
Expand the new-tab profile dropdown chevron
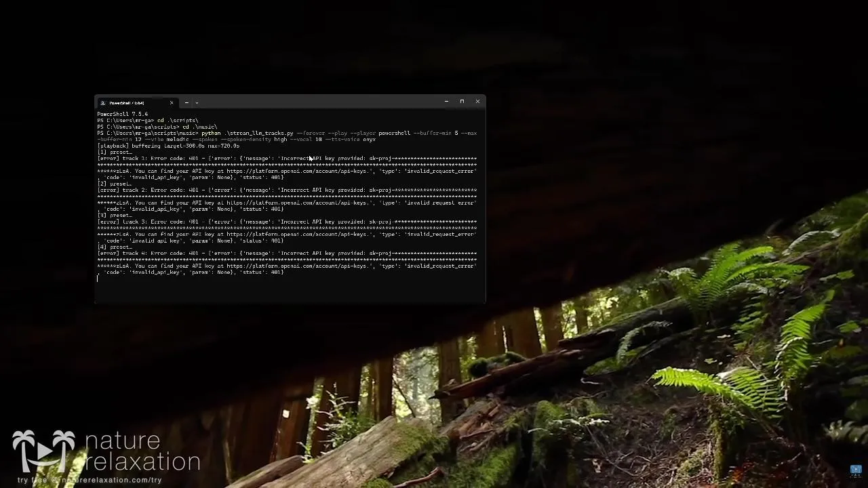(197, 103)
